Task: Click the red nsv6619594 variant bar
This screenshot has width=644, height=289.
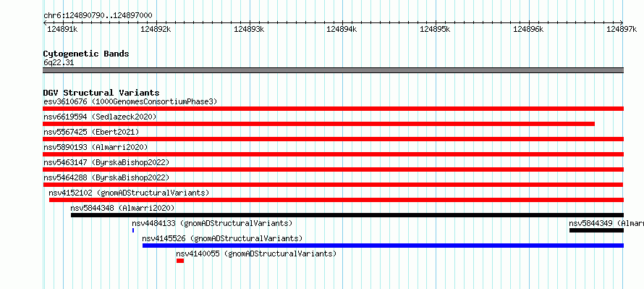Action: [318, 124]
